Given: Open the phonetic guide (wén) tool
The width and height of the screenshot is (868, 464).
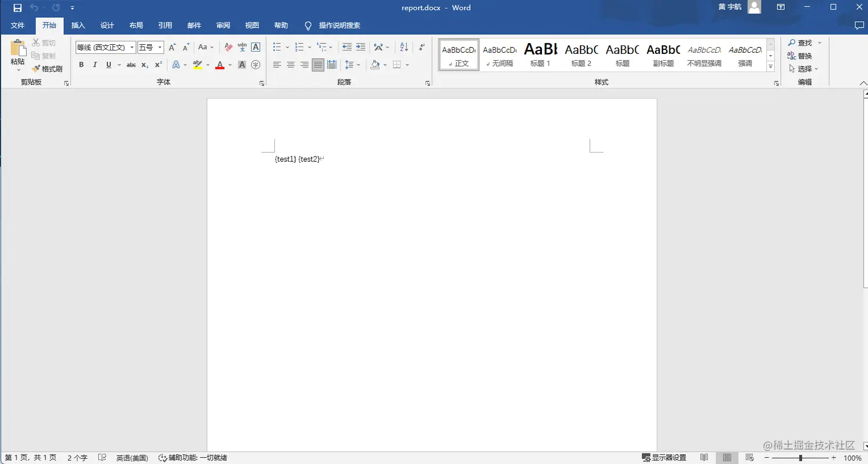Looking at the screenshot, I should (x=242, y=47).
